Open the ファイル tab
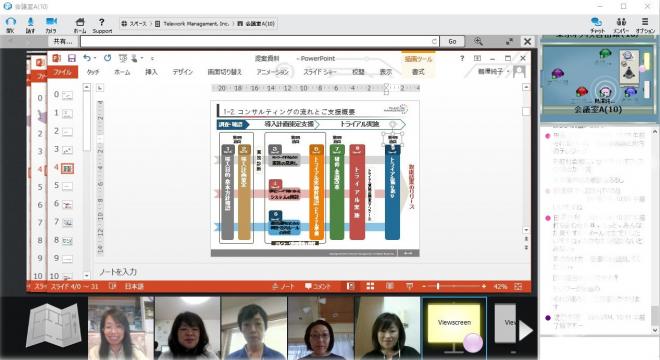This screenshot has height=360, width=660. pos(62,72)
